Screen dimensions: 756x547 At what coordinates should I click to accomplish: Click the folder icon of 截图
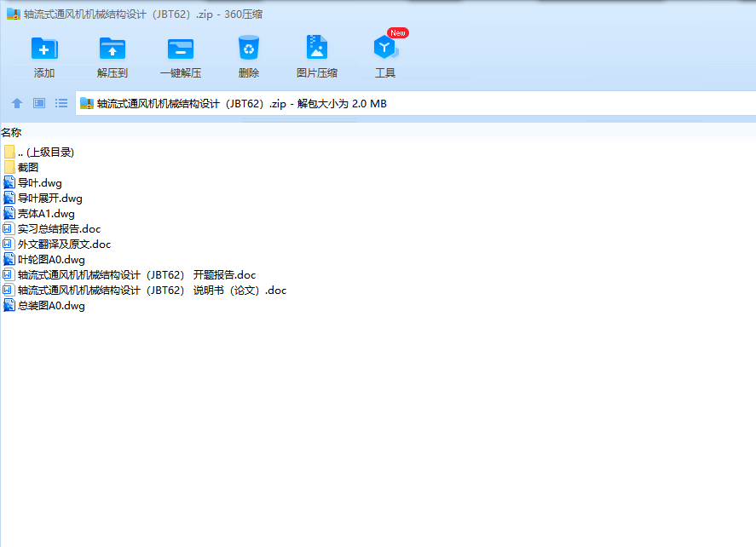(x=9, y=167)
